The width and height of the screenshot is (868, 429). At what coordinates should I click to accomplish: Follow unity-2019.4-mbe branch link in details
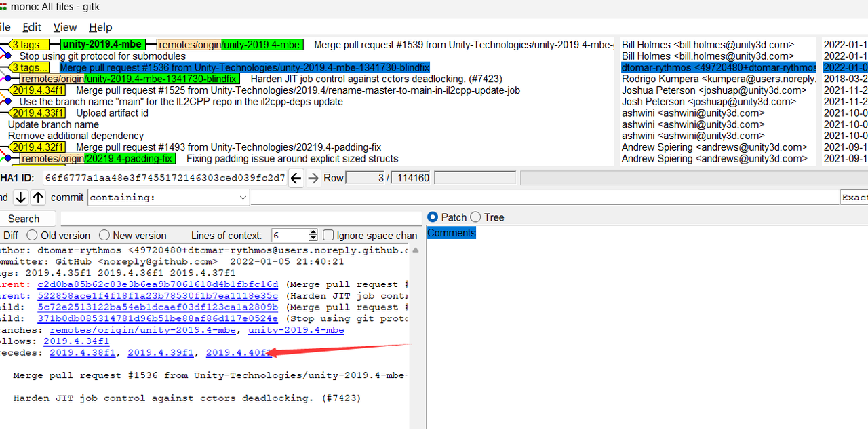tap(296, 330)
